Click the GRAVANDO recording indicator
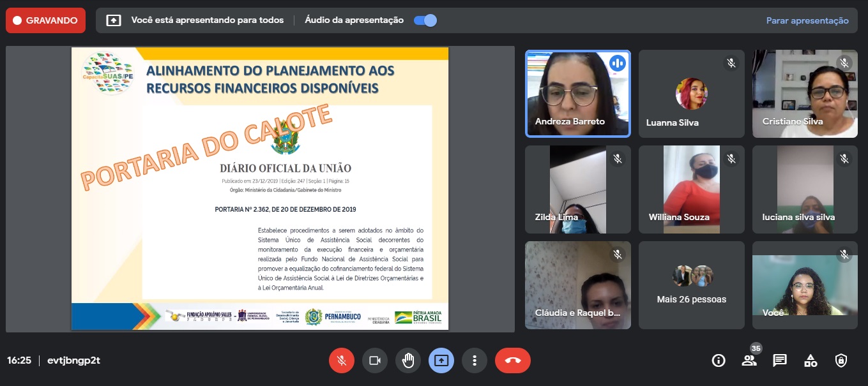This screenshot has width=868, height=386. [45, 20]
